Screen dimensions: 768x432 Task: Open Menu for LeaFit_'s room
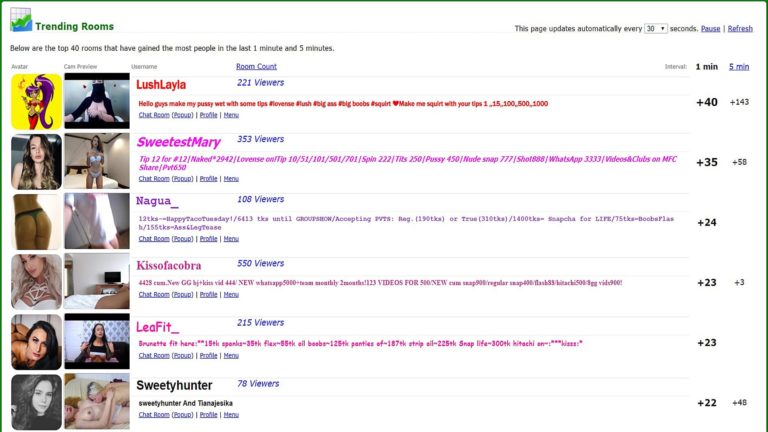click(x=231, y=355)
